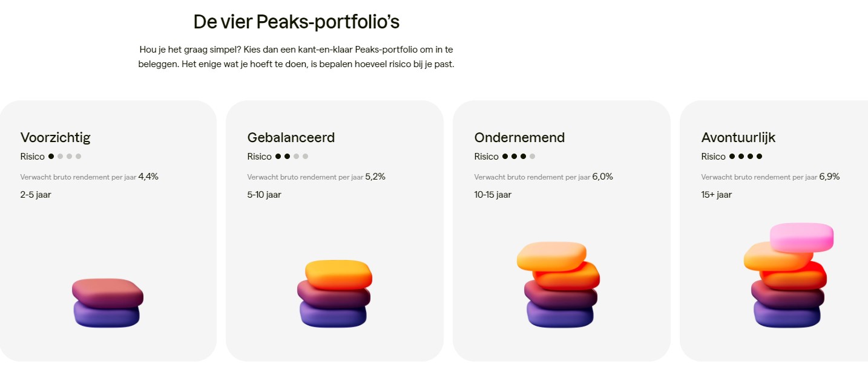Click the Avontuurlijk risk dots indicator

pyautogui.click(x=746, y=157)
